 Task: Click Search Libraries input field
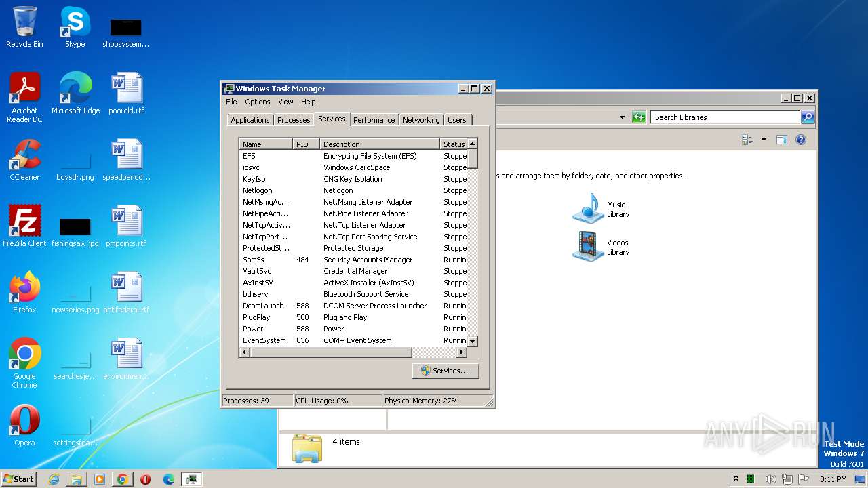725,117
